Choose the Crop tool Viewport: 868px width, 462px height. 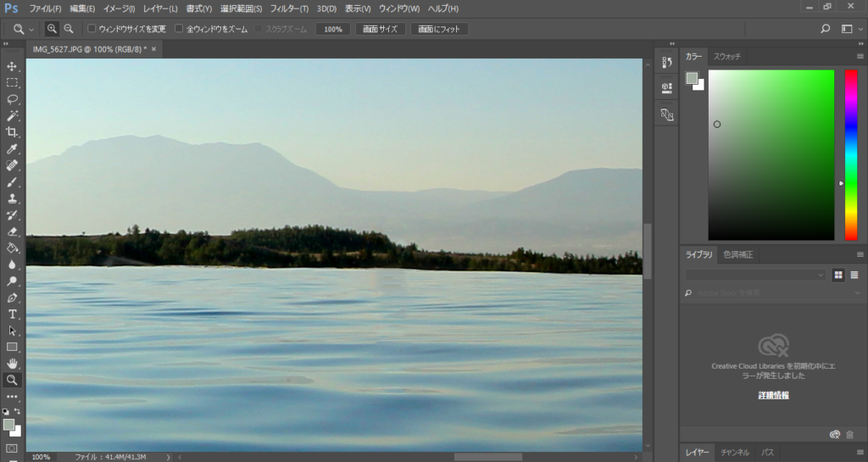[x=12, y=132]
